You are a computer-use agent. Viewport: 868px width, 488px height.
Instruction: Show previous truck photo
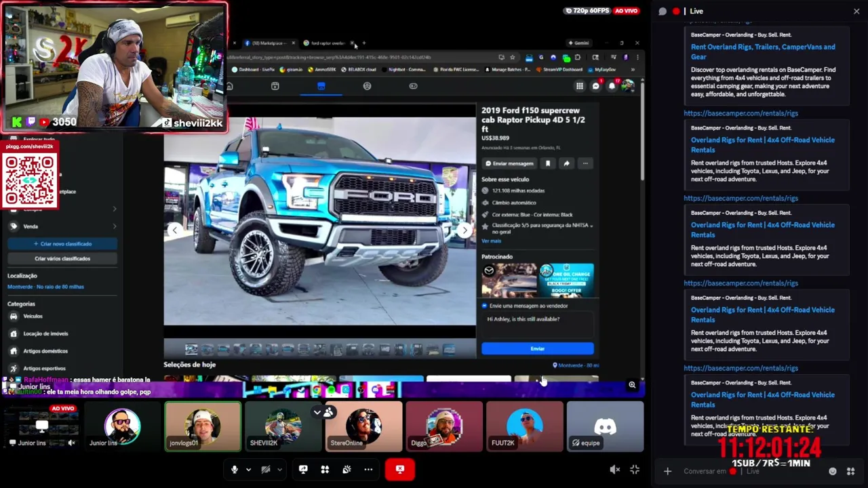[x=175, y=230]
